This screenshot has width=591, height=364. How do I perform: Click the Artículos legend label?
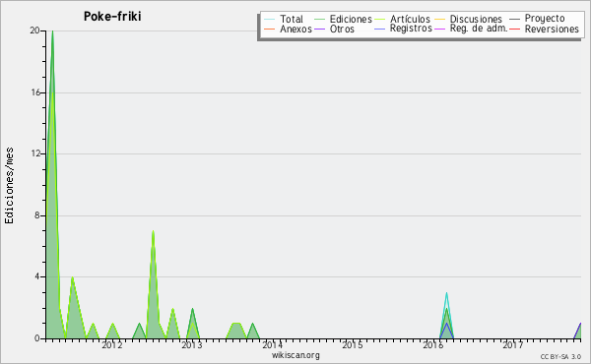click(410, 19)
